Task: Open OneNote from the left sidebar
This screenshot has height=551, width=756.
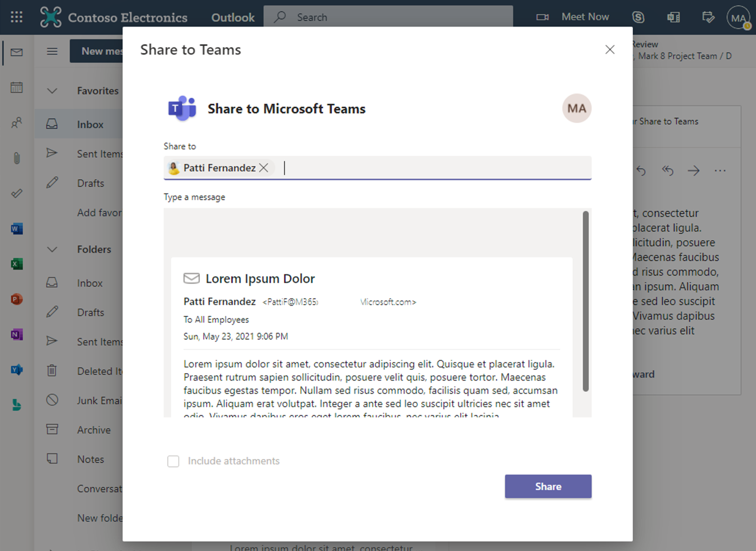Action: coord(16,334)
